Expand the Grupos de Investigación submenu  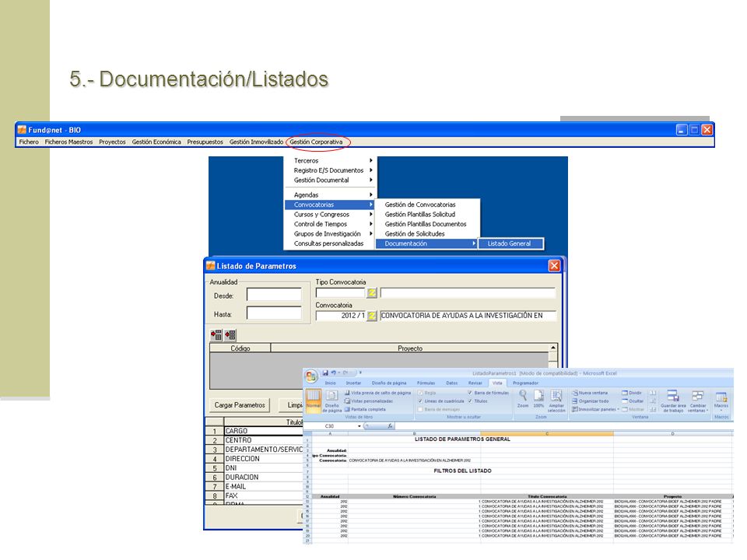click(x=331, y=234)
